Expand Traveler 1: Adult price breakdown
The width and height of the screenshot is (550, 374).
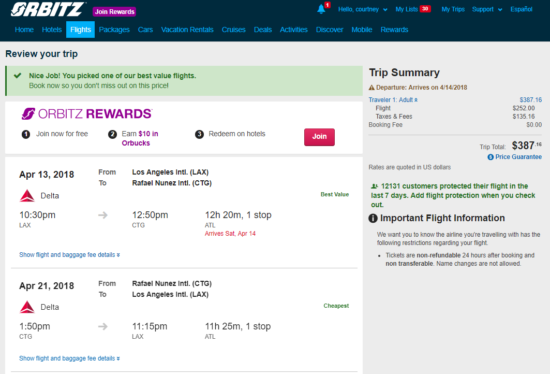(x=393, y=100)
